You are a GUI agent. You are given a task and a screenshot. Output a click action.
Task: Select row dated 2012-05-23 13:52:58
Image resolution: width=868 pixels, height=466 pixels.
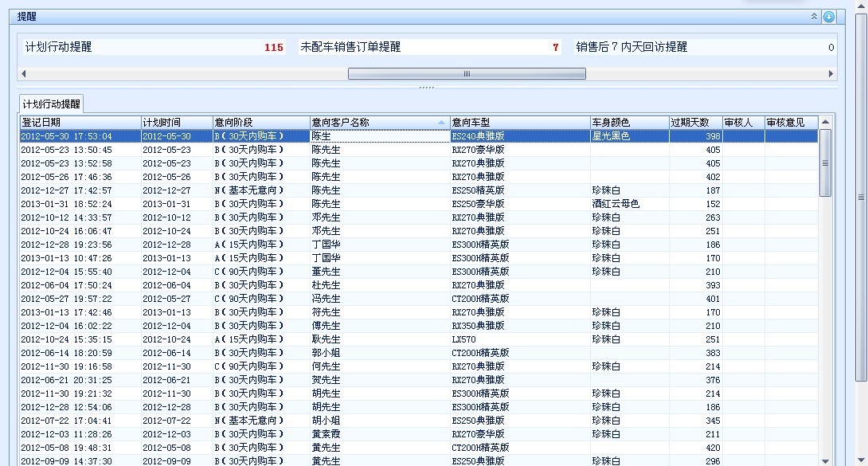click(x=419, y=163)
